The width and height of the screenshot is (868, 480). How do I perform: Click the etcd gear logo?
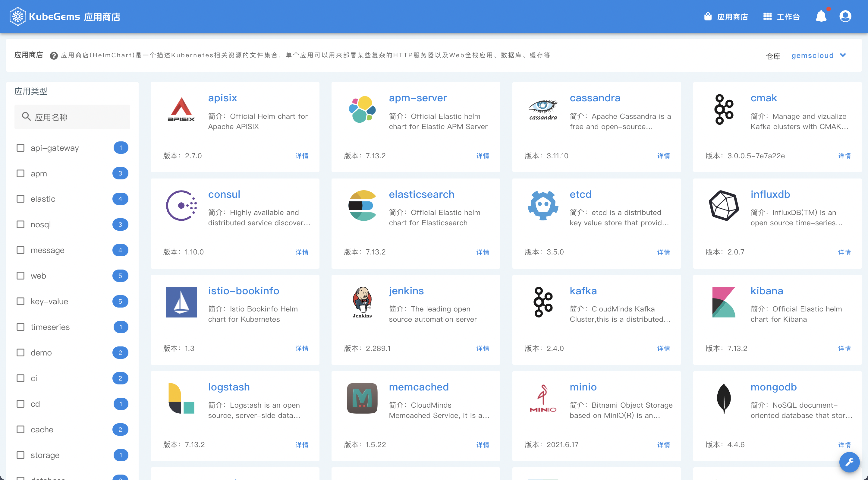(543, 205)
